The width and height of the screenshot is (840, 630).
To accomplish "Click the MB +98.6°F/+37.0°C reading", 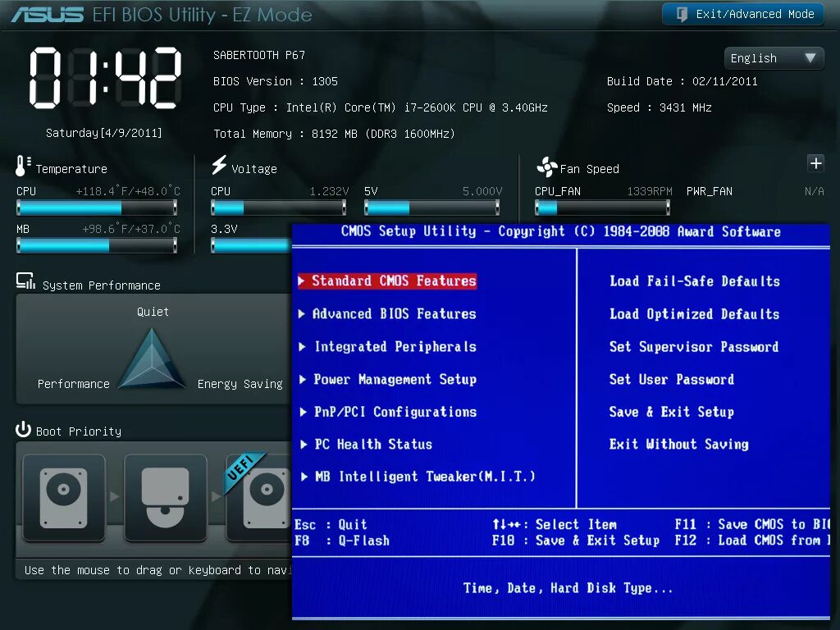I will 131,230.
